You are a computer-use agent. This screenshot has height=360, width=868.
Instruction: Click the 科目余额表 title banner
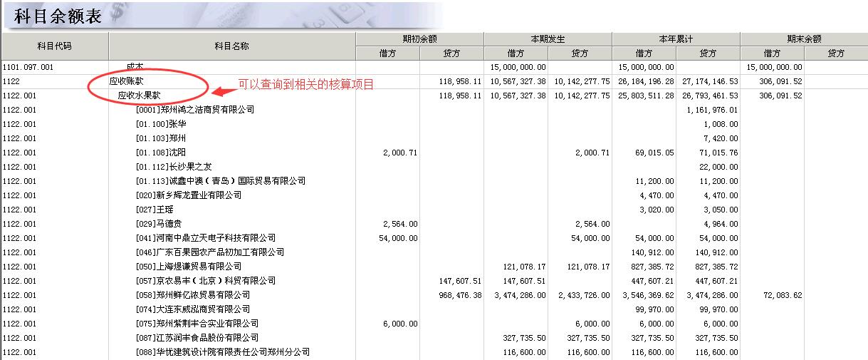point(58,16)
